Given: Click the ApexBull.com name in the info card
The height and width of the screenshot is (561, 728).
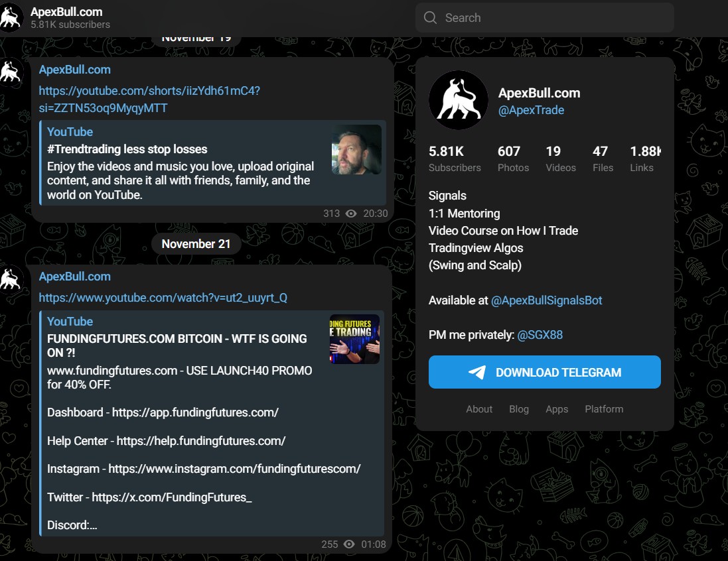Looking at the screenshot, I should pyautogui.click(x=539, y=93).
